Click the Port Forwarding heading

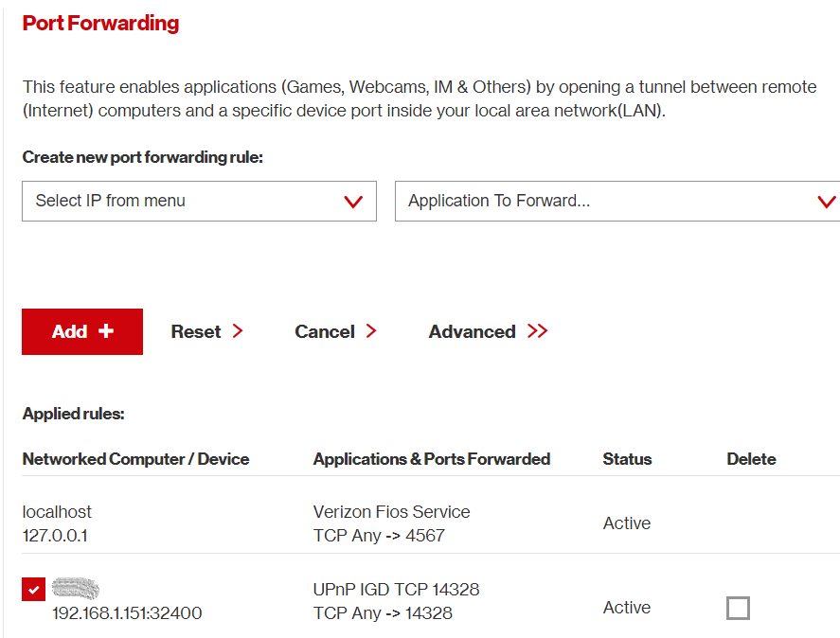pos(100,23)
